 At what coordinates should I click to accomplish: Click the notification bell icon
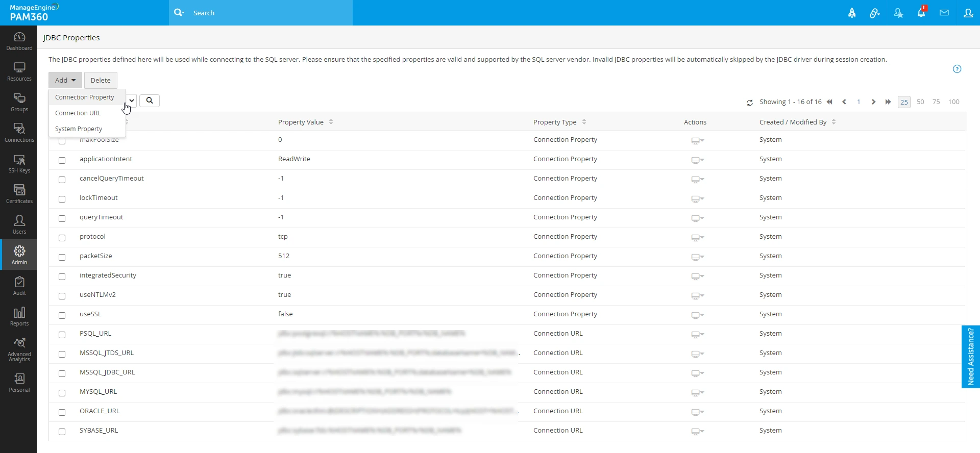coord(921,13)
